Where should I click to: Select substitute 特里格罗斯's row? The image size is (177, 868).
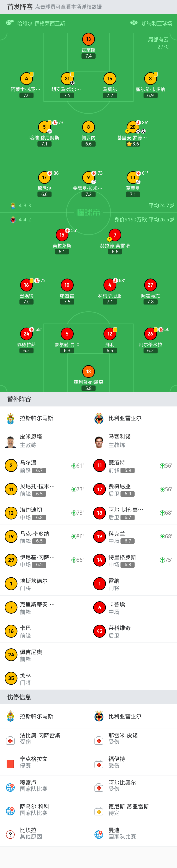click(133, 560)
